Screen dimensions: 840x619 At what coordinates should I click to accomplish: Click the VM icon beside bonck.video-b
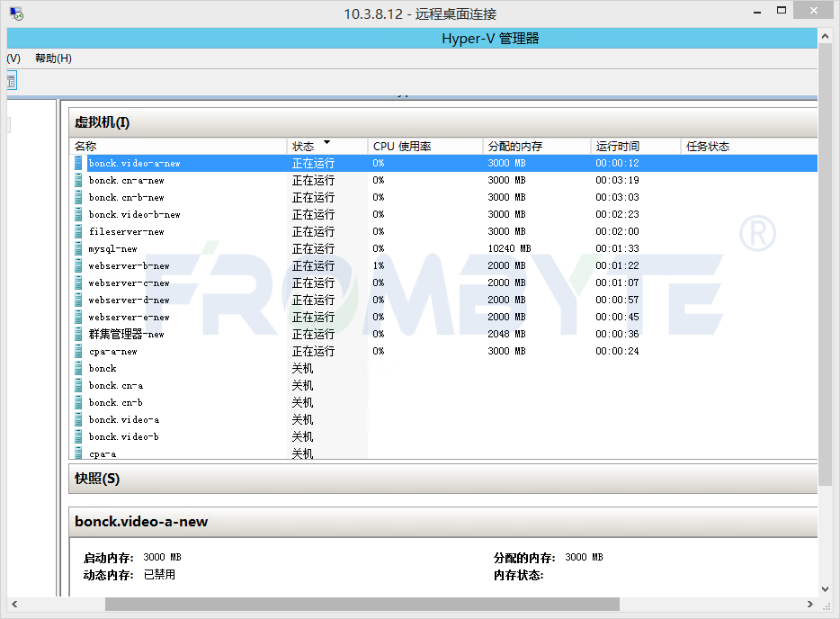79,436
